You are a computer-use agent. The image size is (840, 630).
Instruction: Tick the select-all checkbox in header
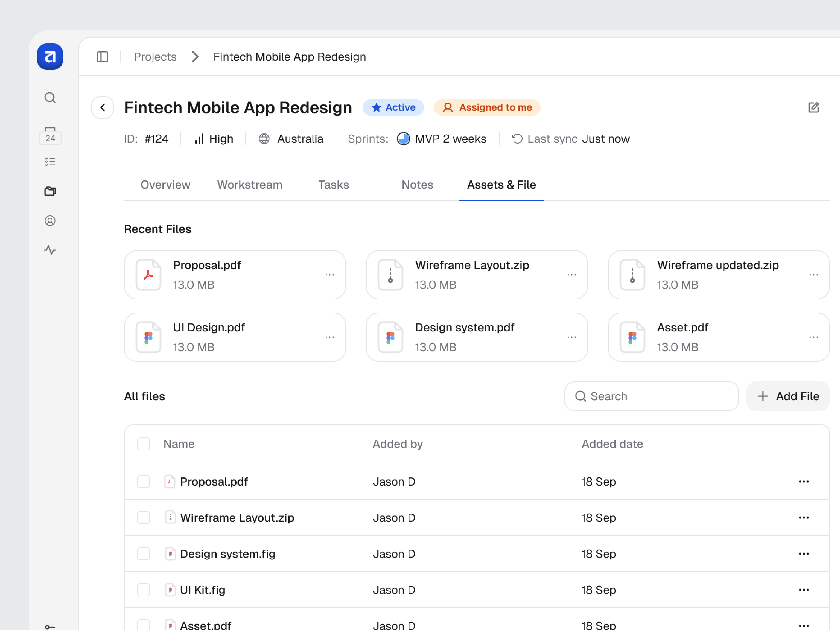pyautogui.click(x=144, y=444)
